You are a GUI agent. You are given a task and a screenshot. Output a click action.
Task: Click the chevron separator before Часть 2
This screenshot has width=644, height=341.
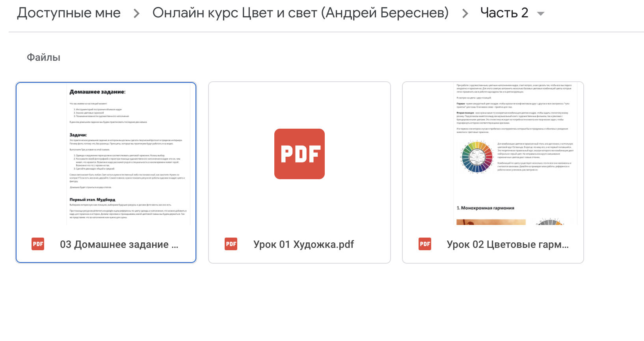465,13
